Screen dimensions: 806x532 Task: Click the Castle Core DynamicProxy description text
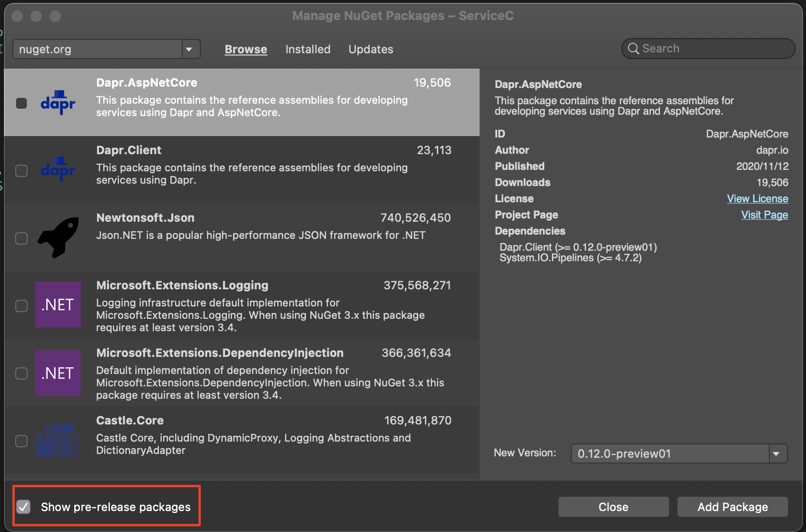coord(253,444)
